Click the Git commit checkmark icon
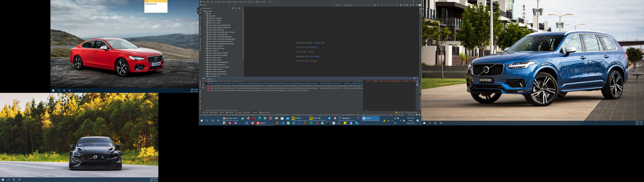644x182 pixels. coord(388,5)
